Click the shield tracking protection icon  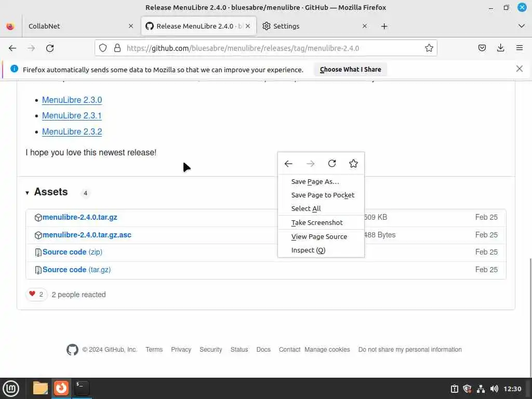point(103,48)
